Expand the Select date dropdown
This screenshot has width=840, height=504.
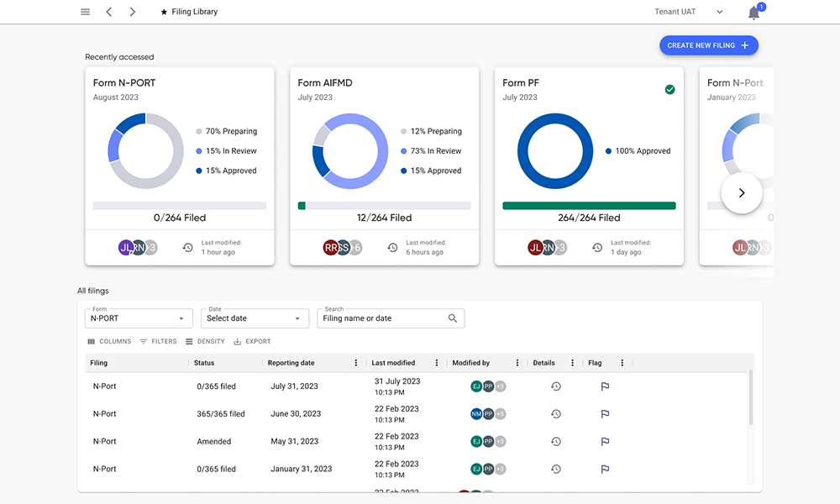(255, 318)
